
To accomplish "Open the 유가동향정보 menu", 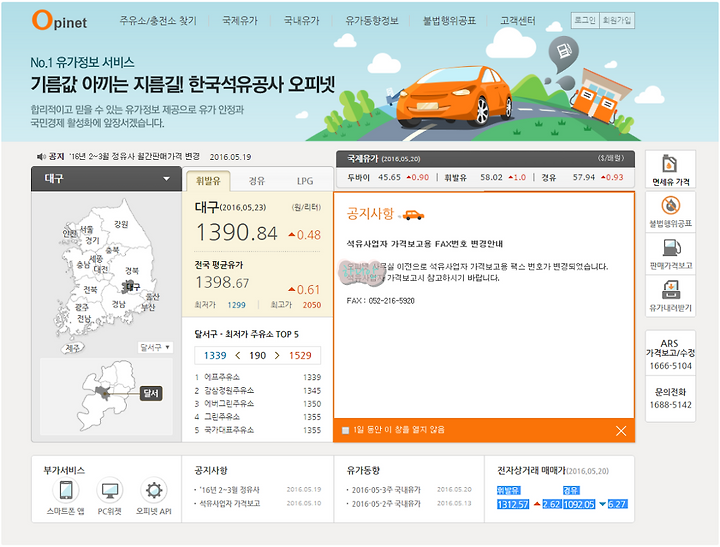I will point(371,21).
